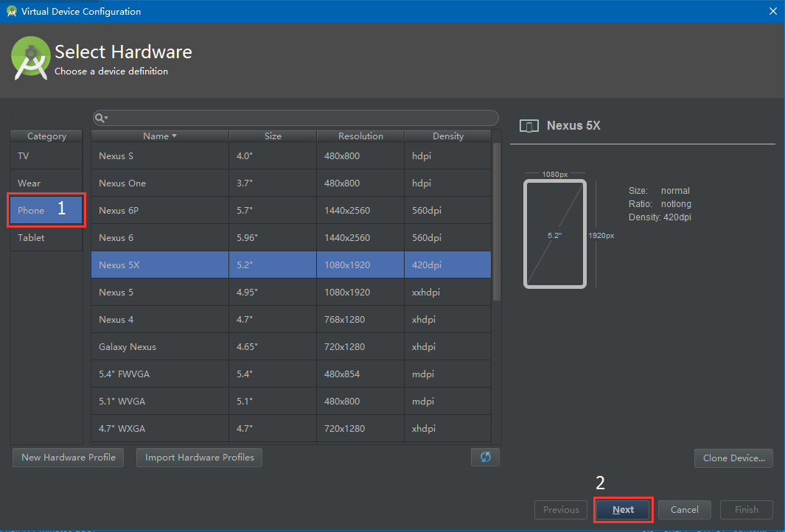Sort devices by Name column header
Viewport: 785px width, 532px height.
click(160, 136)
